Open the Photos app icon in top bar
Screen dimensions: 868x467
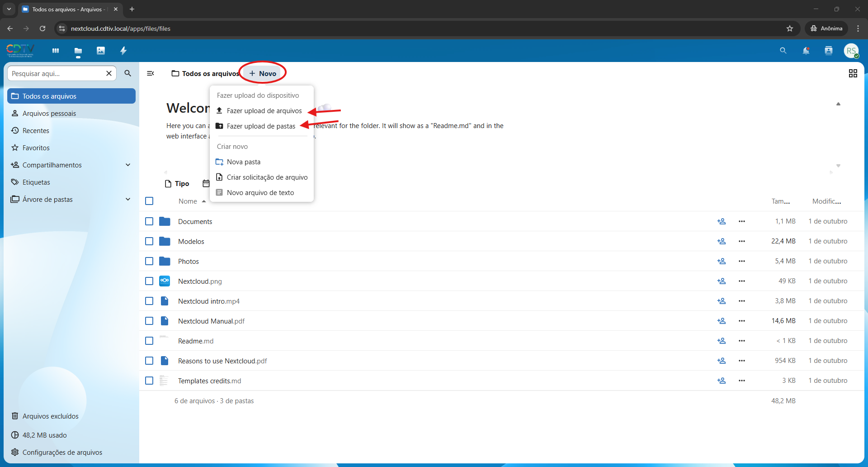click(101, 51)
